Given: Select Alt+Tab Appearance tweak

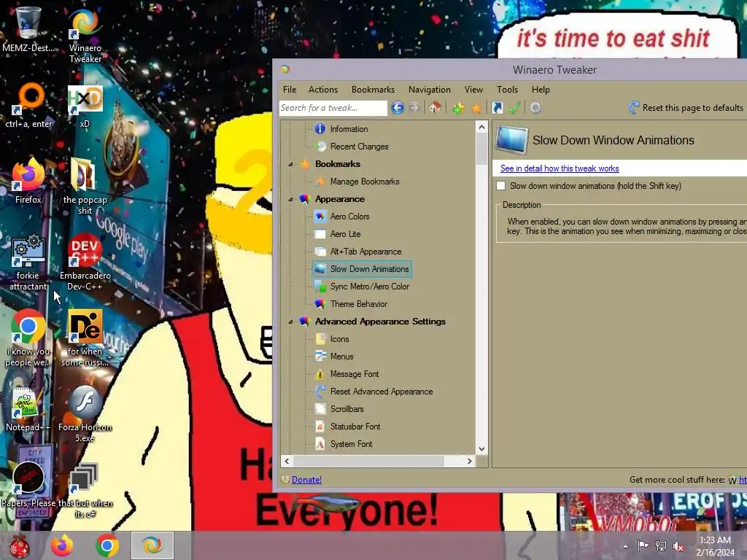Looking at the screenshot, I should click(x=365, y=252).
